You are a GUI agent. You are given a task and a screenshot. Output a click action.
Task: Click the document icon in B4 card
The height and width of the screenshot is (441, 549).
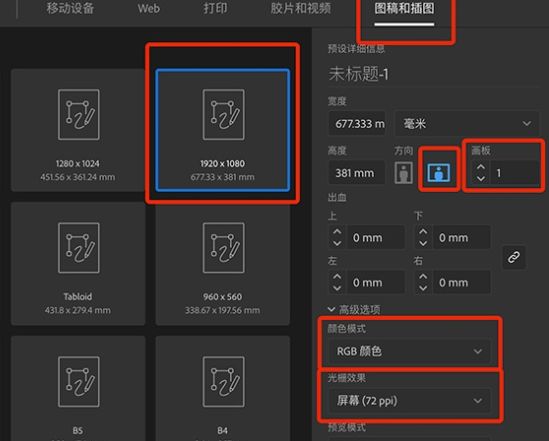pos(224,382)
